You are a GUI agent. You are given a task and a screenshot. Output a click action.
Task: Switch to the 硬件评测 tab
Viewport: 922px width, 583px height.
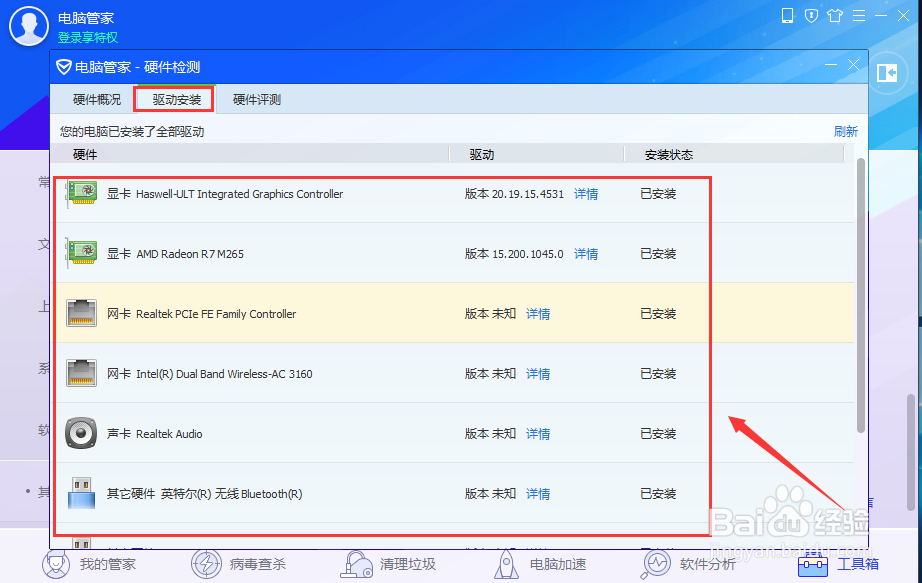click(257, 99)
